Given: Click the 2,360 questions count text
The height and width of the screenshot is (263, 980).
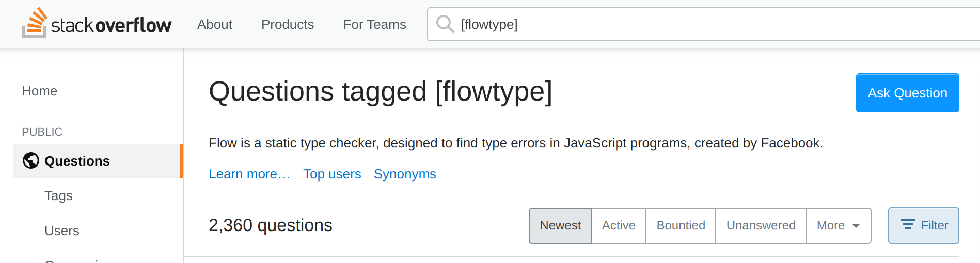Looking at the screenshot, I should pos(271,225).
